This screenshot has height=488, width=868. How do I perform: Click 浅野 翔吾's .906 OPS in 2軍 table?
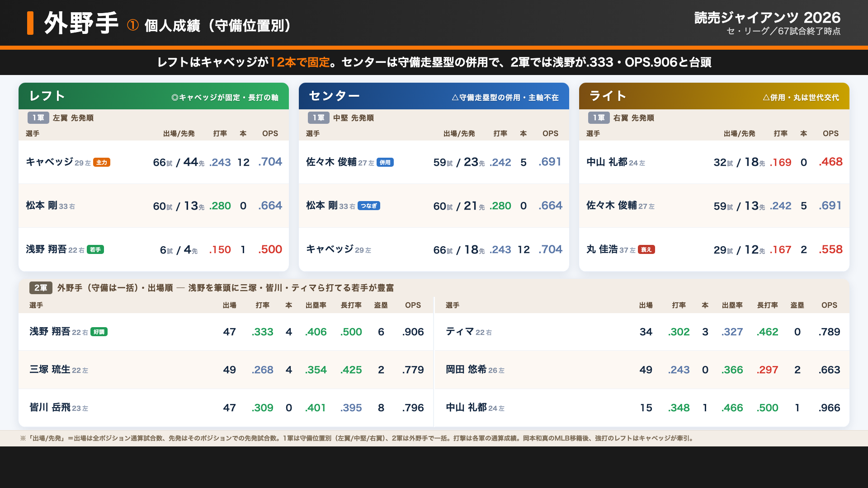413,332
